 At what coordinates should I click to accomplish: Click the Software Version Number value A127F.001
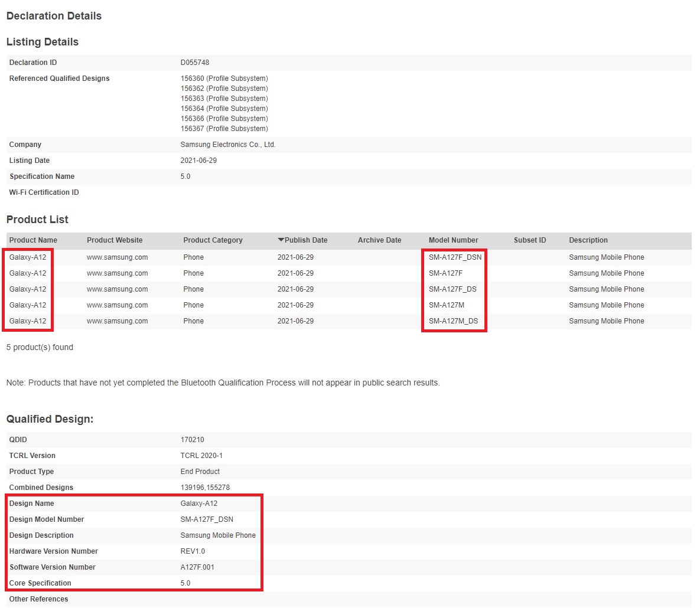(198, 567)
